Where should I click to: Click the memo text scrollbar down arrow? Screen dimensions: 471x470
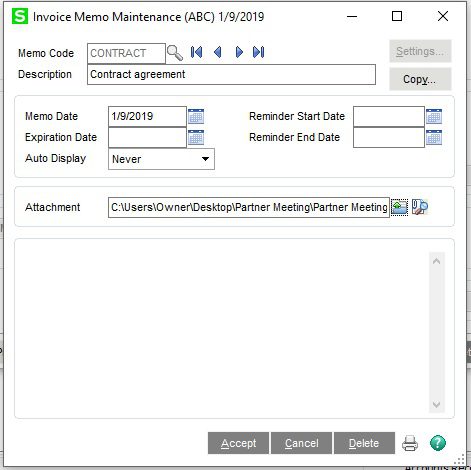[437, 405]
